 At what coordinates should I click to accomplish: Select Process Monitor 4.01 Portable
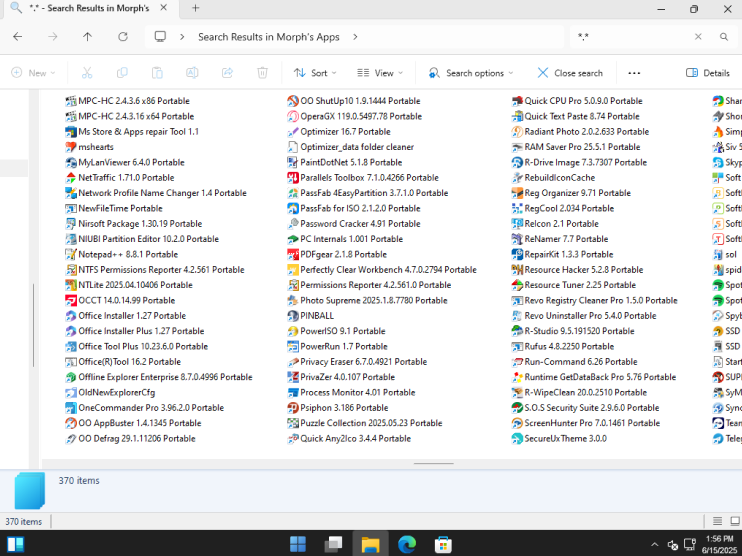pos(351,392)
